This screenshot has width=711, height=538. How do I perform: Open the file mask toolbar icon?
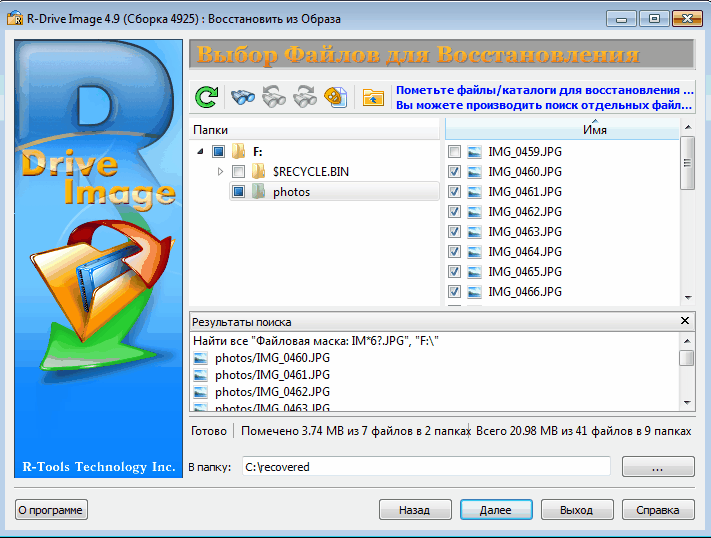[336, 97]
